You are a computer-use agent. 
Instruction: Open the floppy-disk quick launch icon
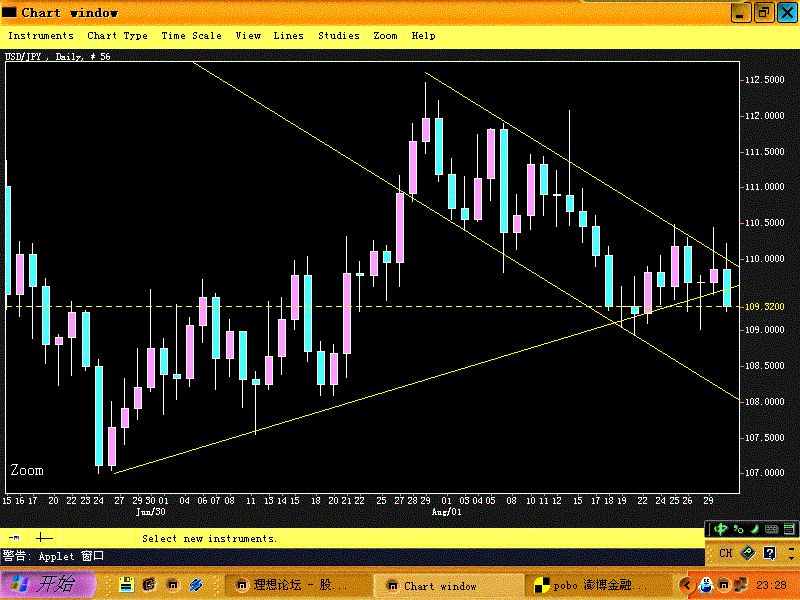coord(127,585)
